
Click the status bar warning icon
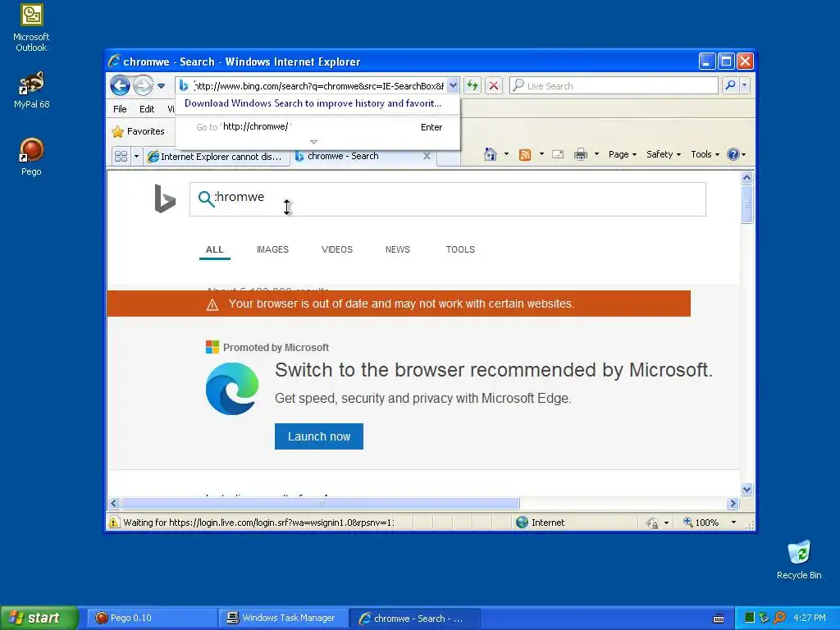tap(113, 523)
